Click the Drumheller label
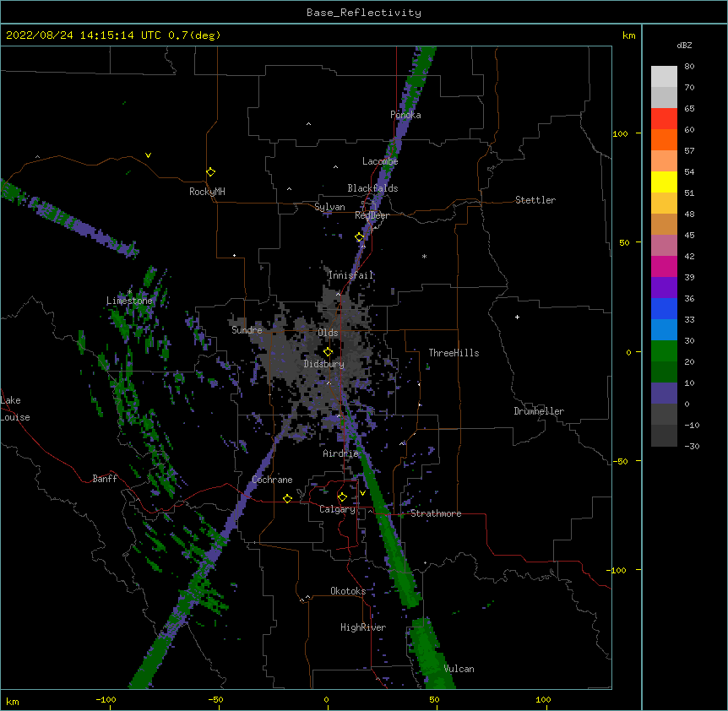Viewport: 728px width, 711px height. [539, 411]
